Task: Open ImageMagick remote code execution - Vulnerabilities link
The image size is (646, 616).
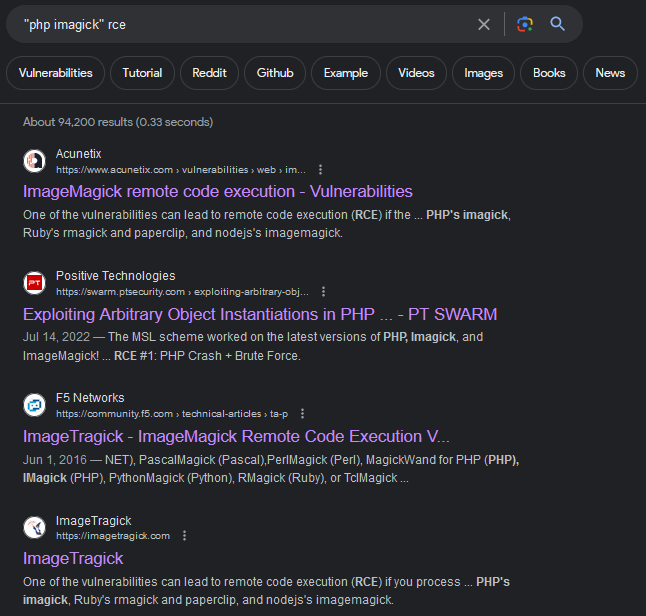Action: coord(218,192)
